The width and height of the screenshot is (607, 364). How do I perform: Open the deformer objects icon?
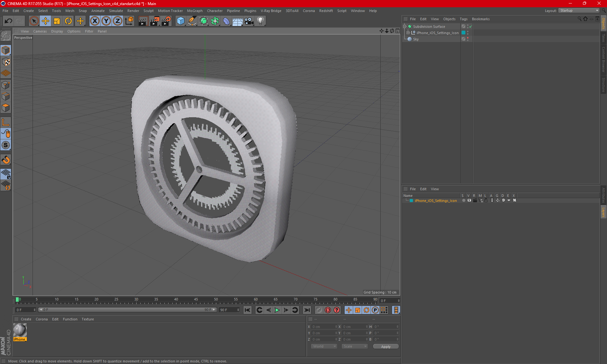(x=226, y=21)
